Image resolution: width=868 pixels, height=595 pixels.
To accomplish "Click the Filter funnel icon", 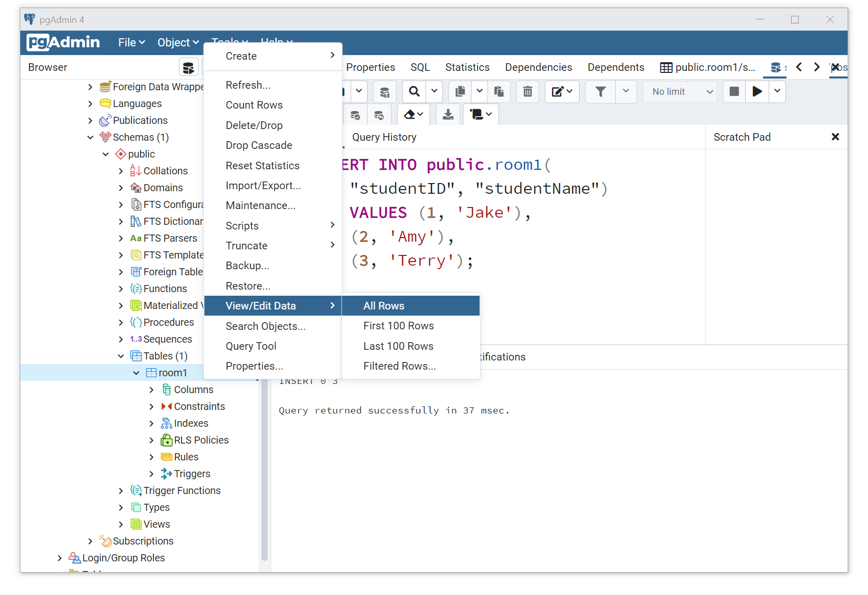I will tap(600, 92).
